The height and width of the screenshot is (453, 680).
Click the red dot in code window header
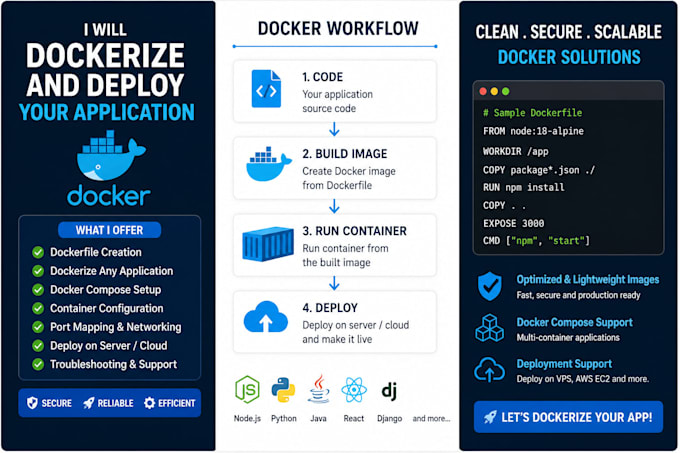[x=483, y=91]
